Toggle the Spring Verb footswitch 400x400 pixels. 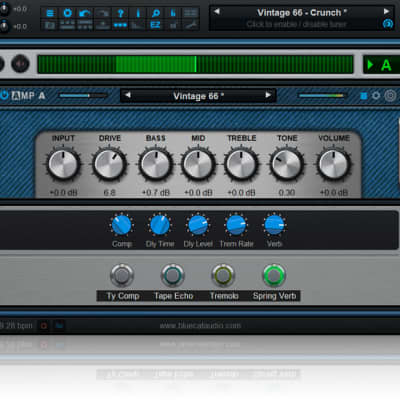[274, 275]
